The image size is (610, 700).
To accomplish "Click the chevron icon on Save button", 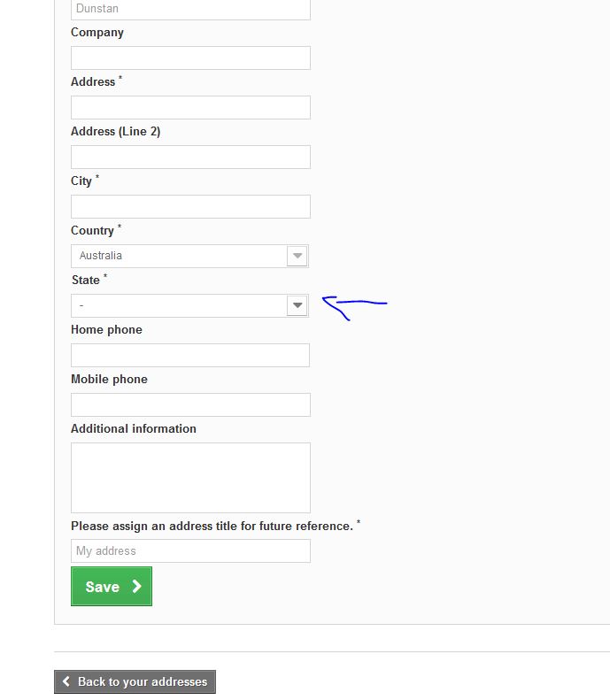I will 136,586.
